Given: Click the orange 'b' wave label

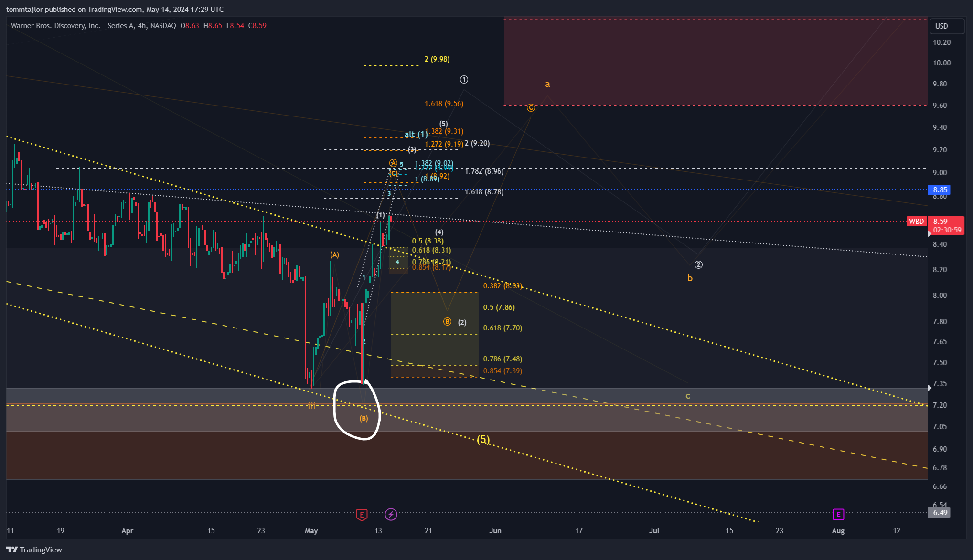Looking at the screenshot, I should [x=690, y=278].
